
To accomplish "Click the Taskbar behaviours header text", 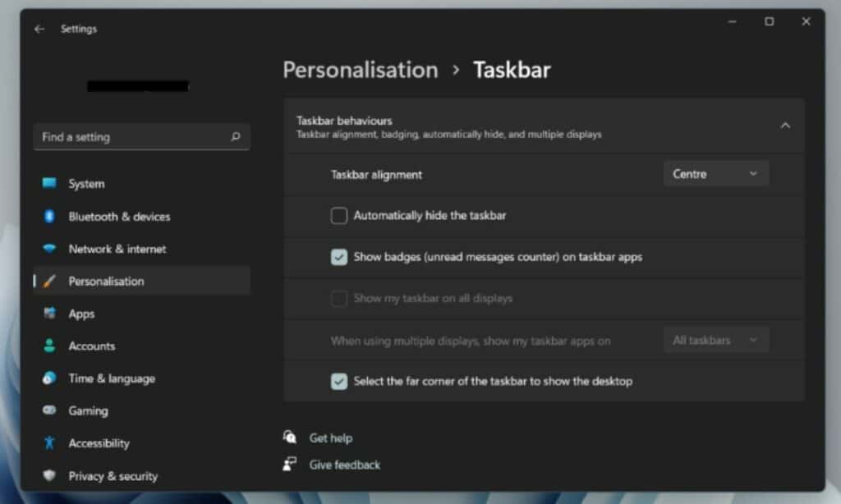I will pyautogui.click(x=344, y=121).
